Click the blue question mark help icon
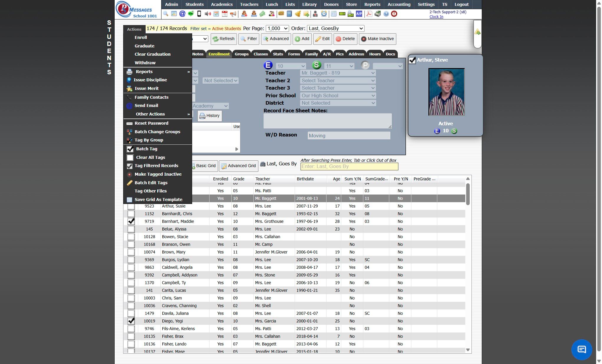 coord(386,14)
